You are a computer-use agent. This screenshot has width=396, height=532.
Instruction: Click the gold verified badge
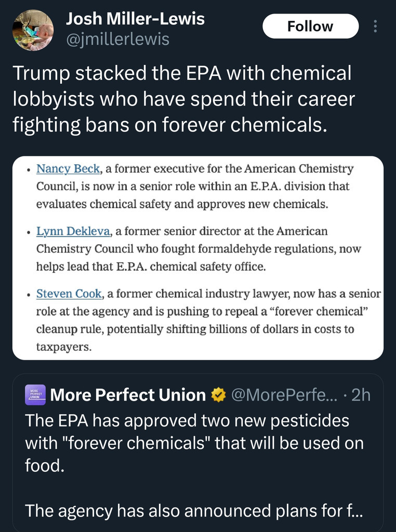(218, 395)
